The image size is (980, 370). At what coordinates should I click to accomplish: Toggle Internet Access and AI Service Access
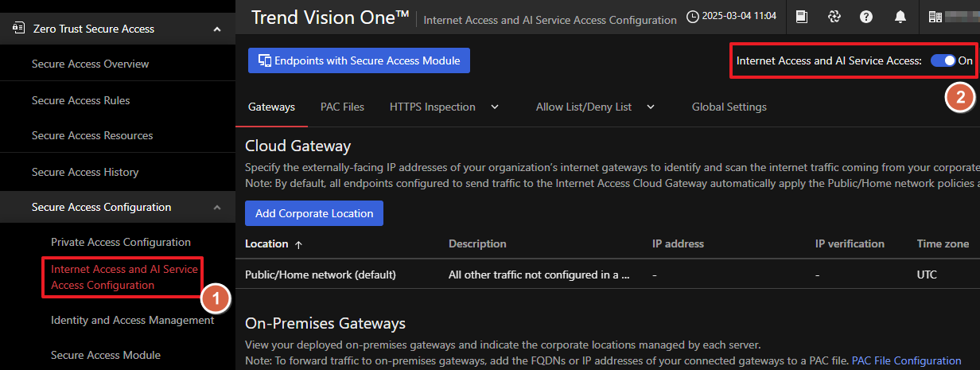(943, 60)
